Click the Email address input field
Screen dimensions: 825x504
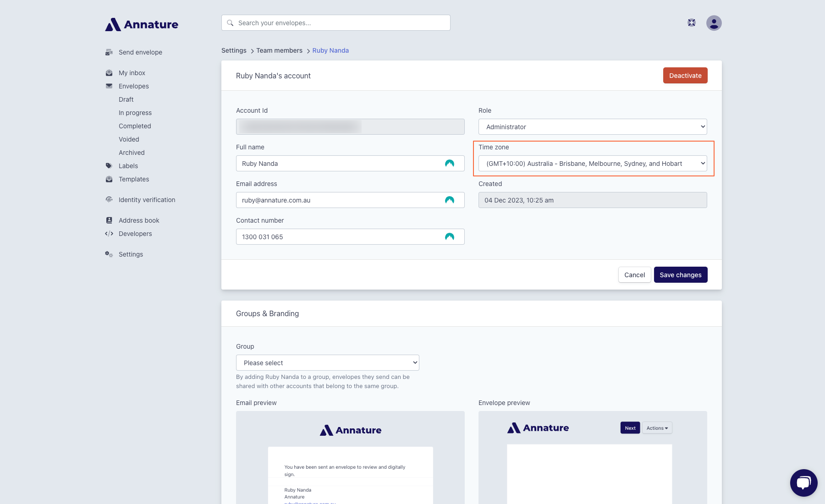click(350, 200)
